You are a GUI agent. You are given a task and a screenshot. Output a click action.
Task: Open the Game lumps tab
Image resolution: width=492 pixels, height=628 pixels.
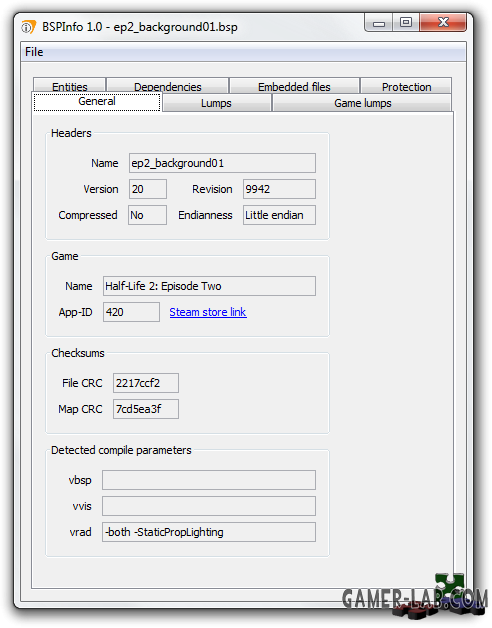point(362,103)
